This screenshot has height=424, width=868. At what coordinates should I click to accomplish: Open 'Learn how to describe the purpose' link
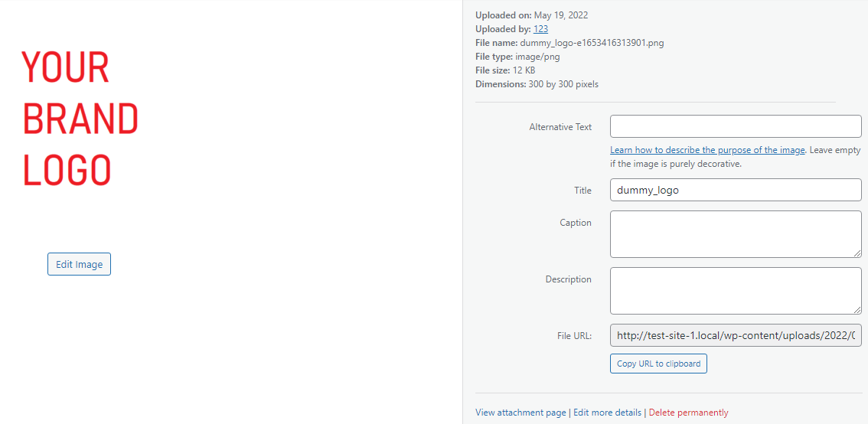[x=707, y=150]
